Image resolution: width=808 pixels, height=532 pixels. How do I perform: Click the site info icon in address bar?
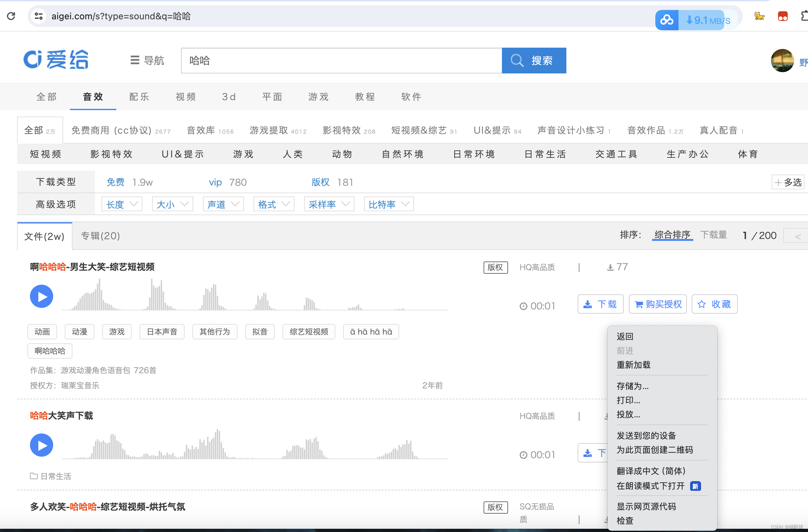click(x=38, y=16)
